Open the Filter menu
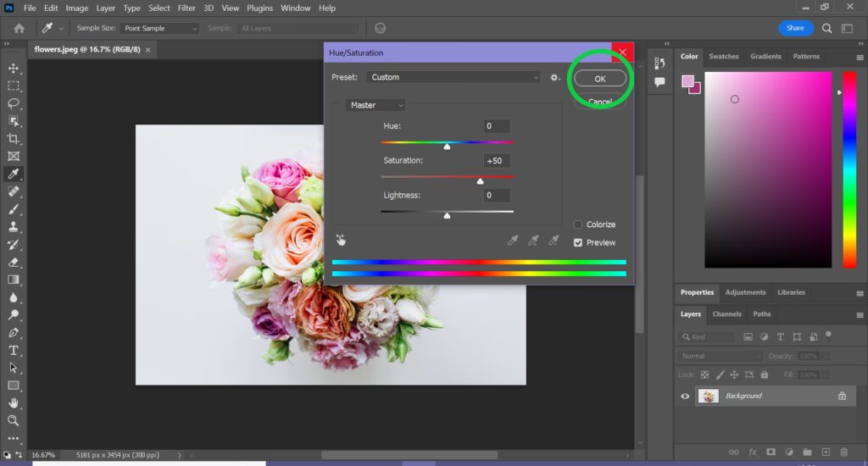This screenshot has width=868, height=466. [186, 8]
